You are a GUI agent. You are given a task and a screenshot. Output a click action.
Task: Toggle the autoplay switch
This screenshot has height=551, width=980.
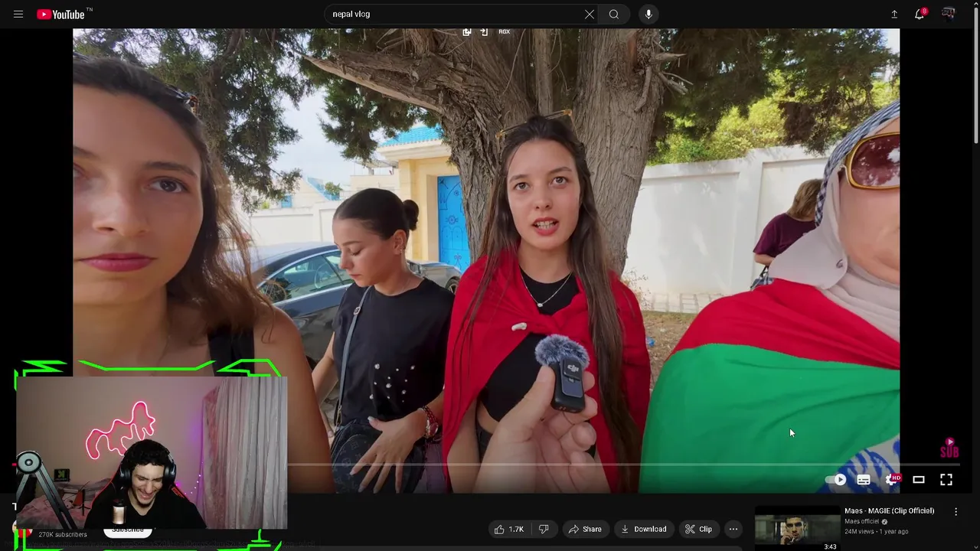click(835, 480)
